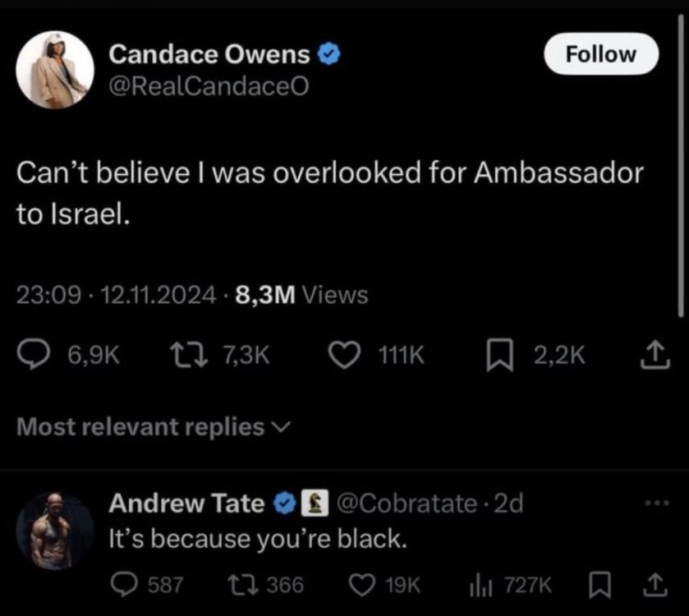The width and height of the screenshot is (689, 616).
Task: Expand the Most relevant replies sort dropdown
Action: pyautogui.click(x=154, y=426)
